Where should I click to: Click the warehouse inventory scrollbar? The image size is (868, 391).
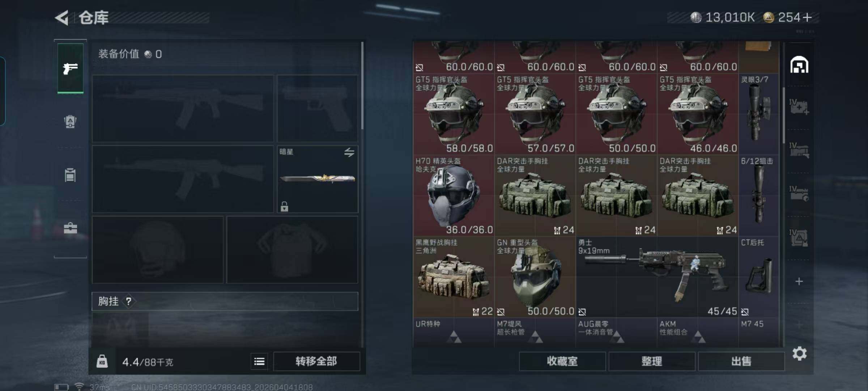(783, 115)
